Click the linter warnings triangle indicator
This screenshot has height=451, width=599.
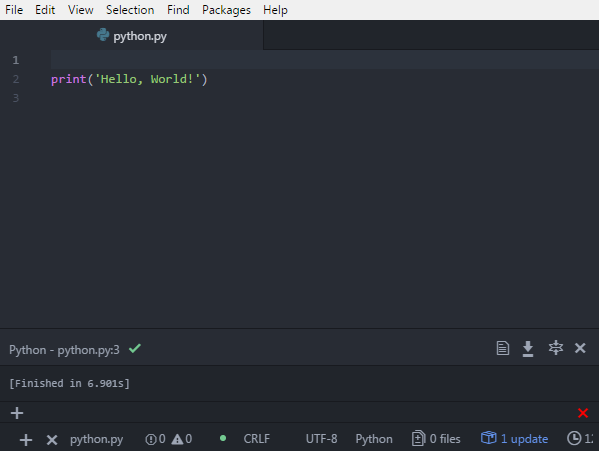[182, 439]
